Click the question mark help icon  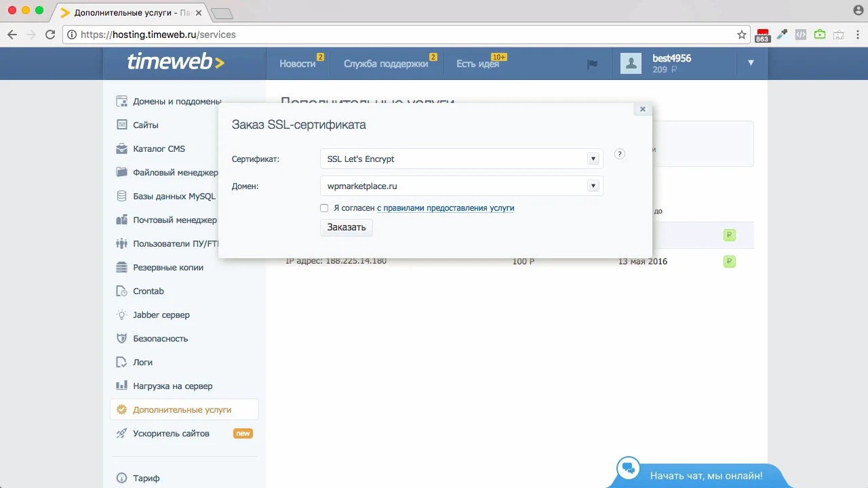click(619, 154)
